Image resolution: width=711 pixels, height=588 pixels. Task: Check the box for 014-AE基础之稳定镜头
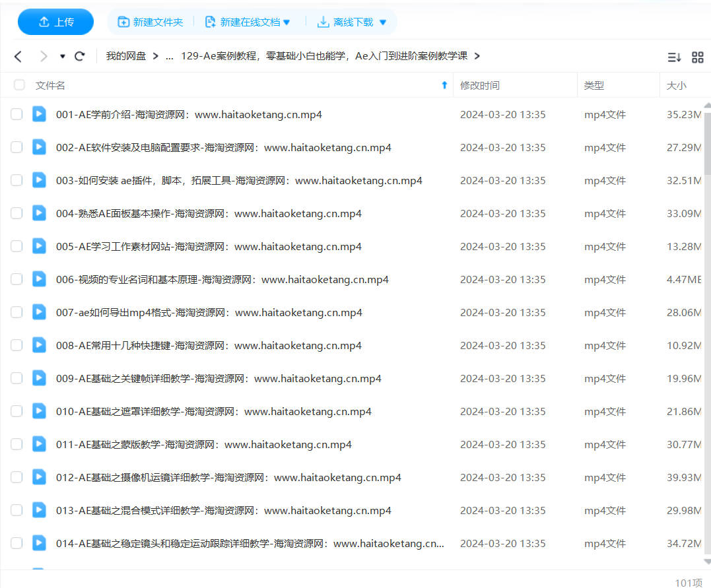click(x=17, y=543)
